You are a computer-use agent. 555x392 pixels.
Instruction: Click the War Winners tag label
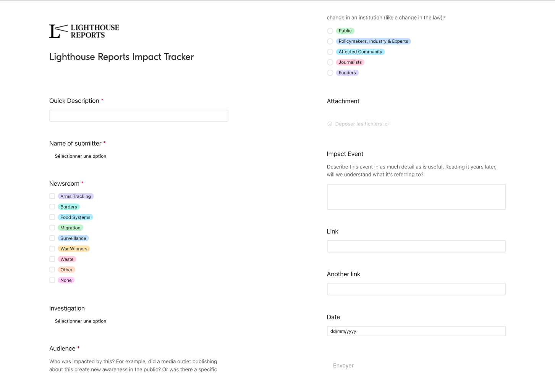click(x=74, y=249)
